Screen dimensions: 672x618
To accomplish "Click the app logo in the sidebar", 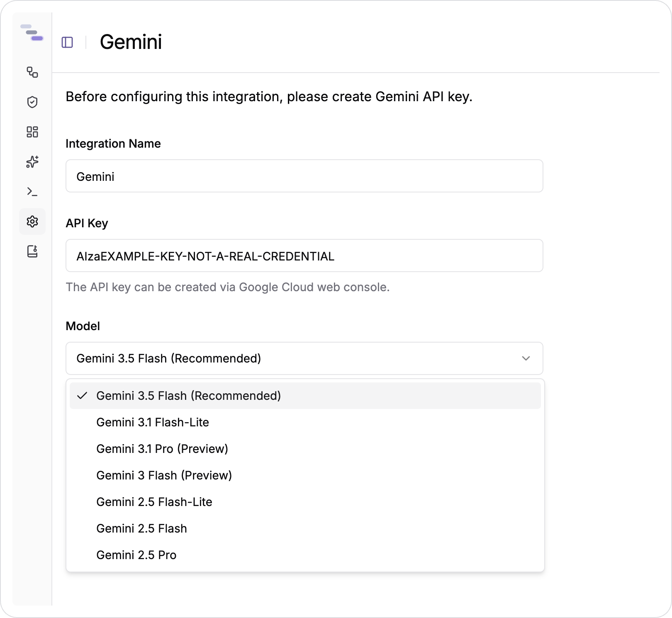I will pyautogui.click(x=32, y=33).
